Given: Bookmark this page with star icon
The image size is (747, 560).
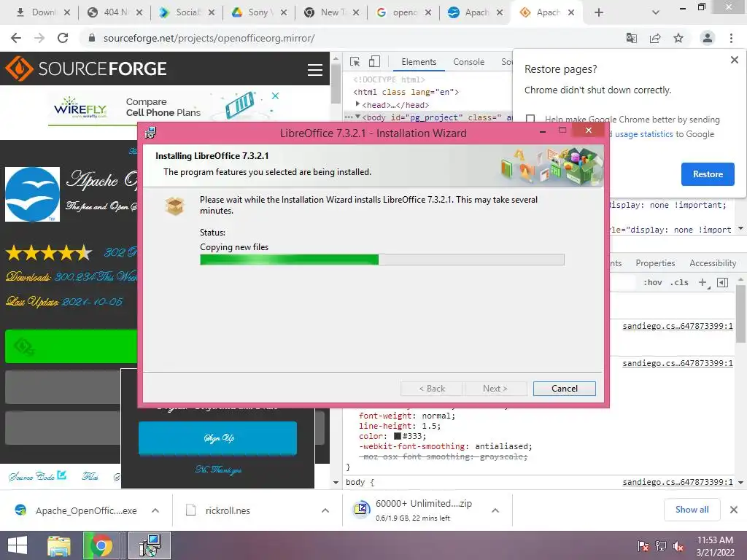Looking at the screenshot, I should click(x=678, y=38).
